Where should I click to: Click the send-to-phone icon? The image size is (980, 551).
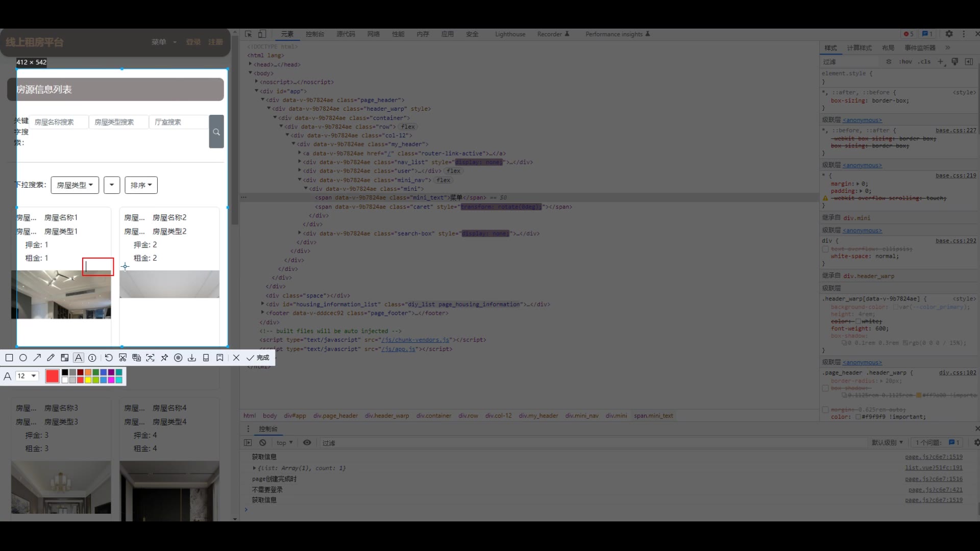pyautogui.click(x=206, y=358)
